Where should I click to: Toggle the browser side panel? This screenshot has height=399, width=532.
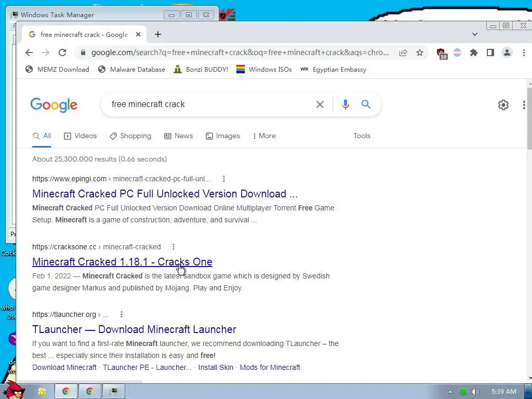pyautogui.click(x=490, y=52)
